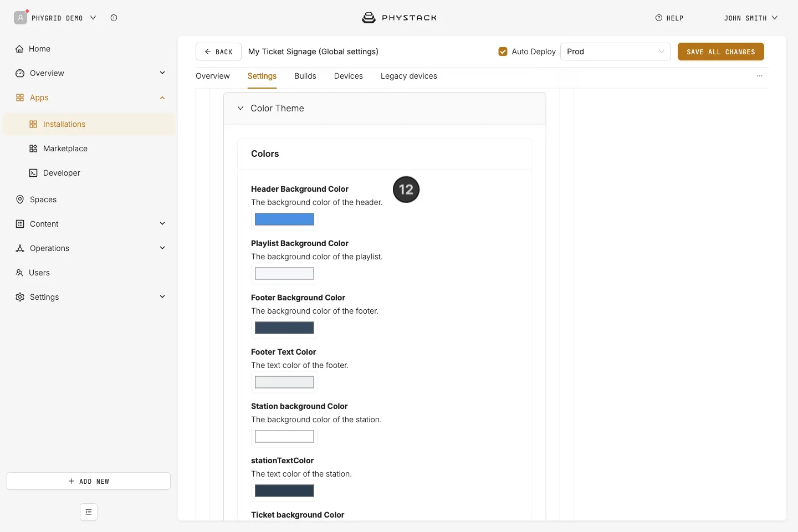The width and height of the screenshot is (798, 532).
Task: Click the Developer terminal icon
Action: point(33,173)
